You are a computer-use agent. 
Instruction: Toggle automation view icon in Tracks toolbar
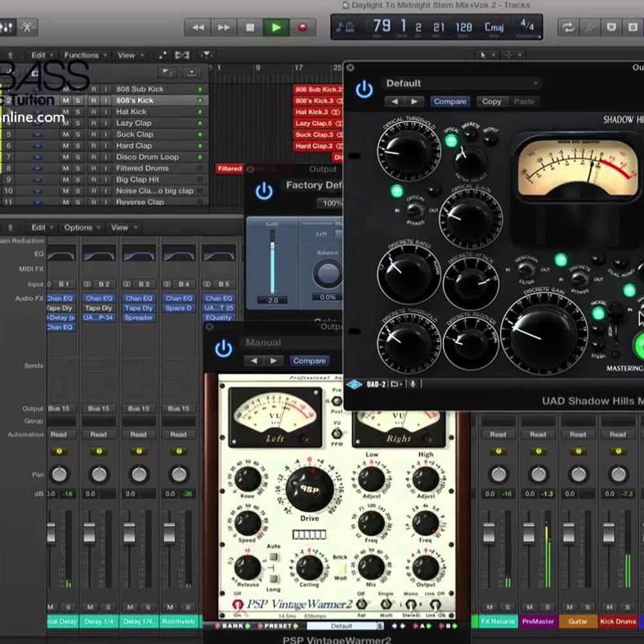pyautogui.click(x=163, y=55)
